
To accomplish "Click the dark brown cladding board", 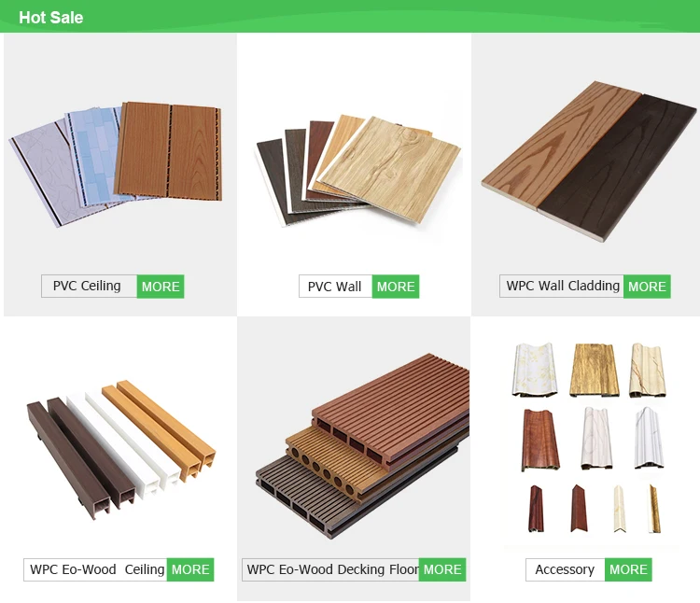I will click(618, 169).
